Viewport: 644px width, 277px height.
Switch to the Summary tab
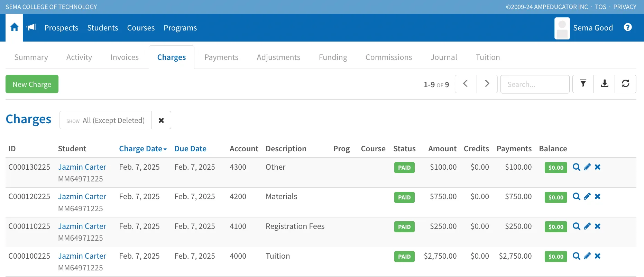[x=31, y=57]
